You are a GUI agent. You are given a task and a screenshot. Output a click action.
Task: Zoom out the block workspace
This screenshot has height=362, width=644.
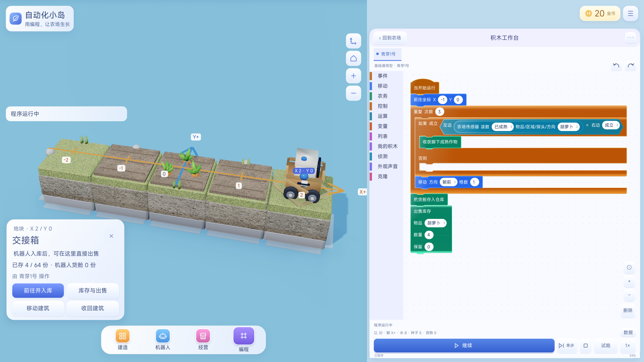click(x=629, y=295)
